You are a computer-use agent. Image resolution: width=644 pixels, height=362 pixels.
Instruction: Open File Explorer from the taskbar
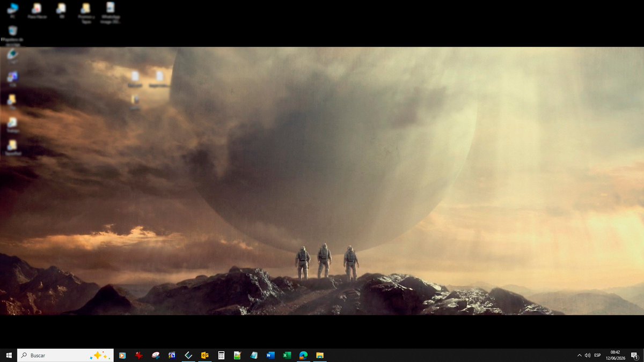[320, 355]
